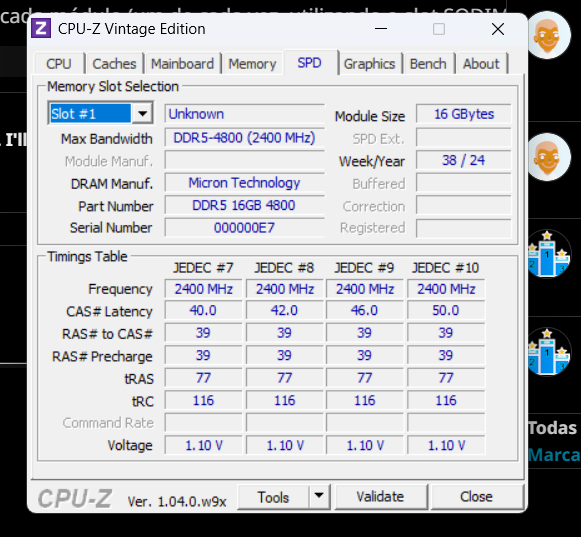Click the maximize icon in title bar
The height and width of the screenshot is (537, 581).
[x=439, y=29]
